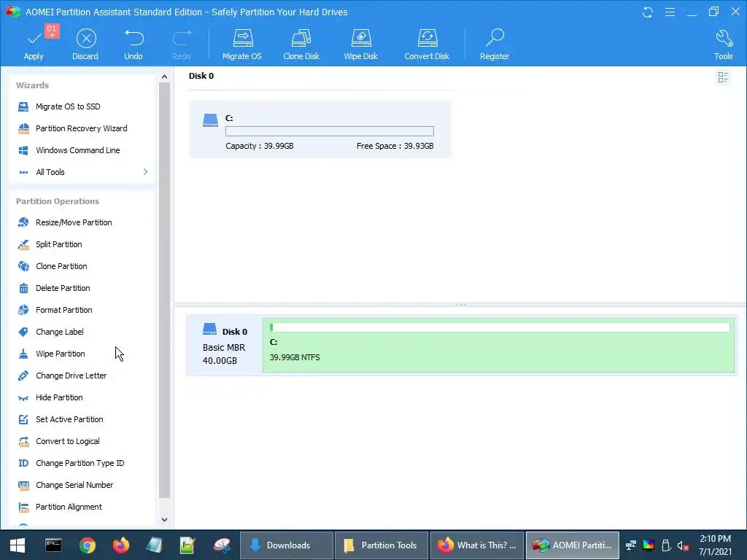The image size is (747, 560).
Task: Open the Windows Start menu
Action: coord(18,545)
